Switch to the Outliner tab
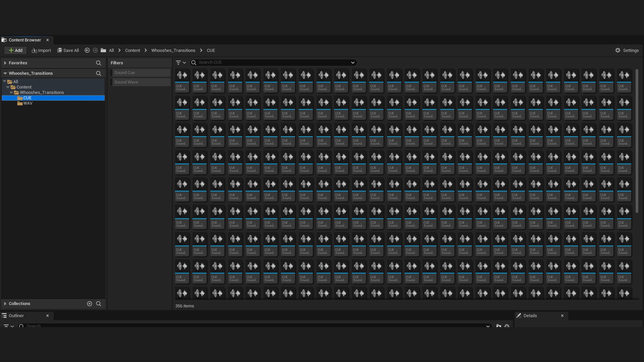This screenshot has width=644, height=362. click(x=16, y=316)
